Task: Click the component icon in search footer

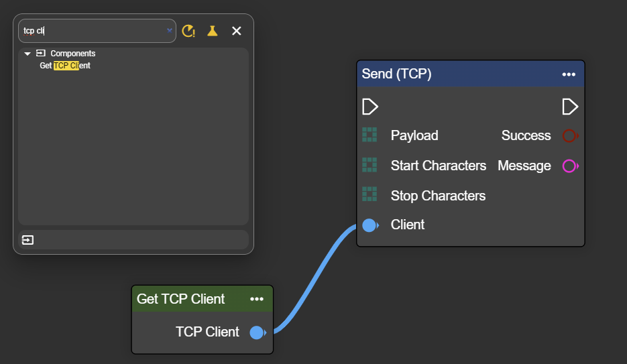Action: (27, 240)
